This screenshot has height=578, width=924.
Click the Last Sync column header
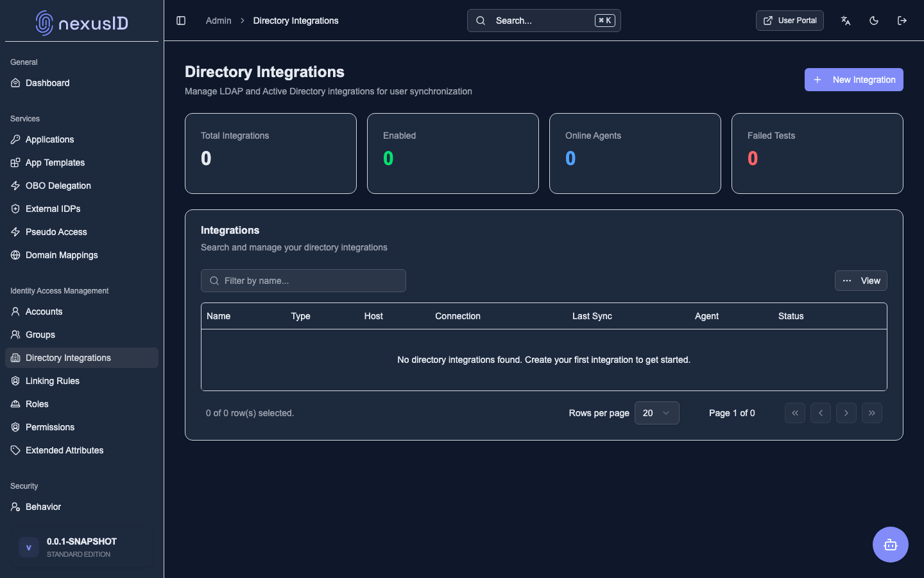click(x=592, y=316)
